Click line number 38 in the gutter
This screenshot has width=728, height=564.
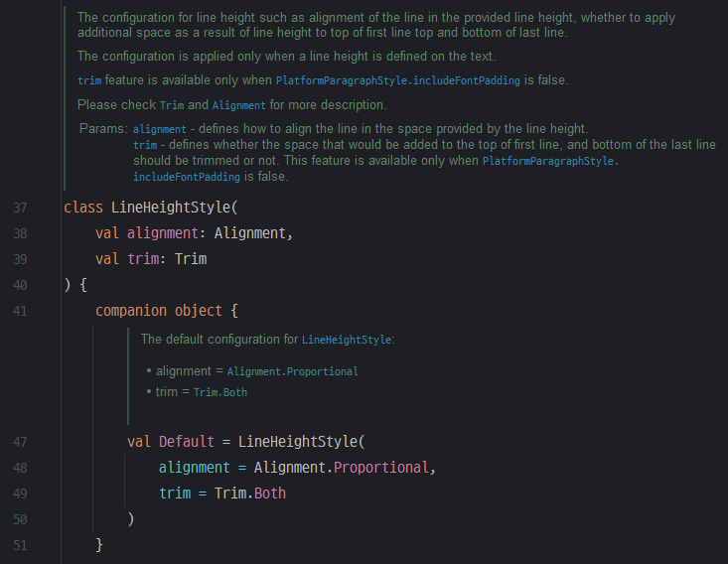point(20,233)
